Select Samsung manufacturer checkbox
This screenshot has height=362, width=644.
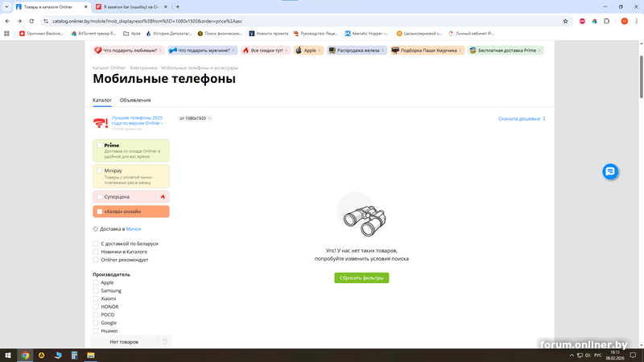[95, 290]
